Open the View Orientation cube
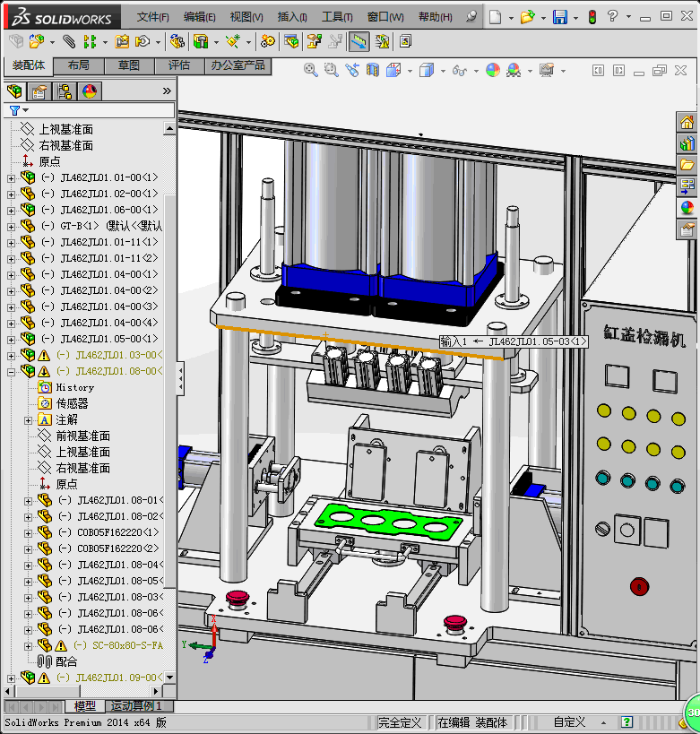The height and width of the screenshot is (734, 700). click(x=393, y=71)
